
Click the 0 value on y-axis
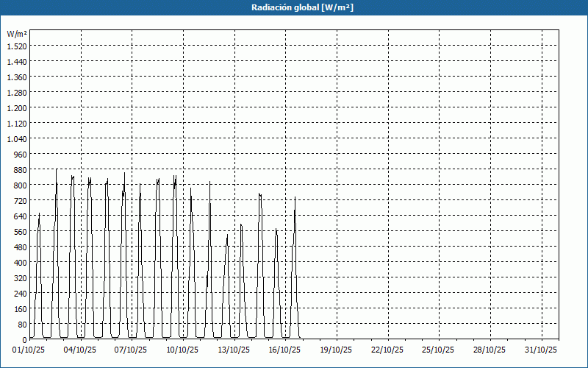point(24,340)
